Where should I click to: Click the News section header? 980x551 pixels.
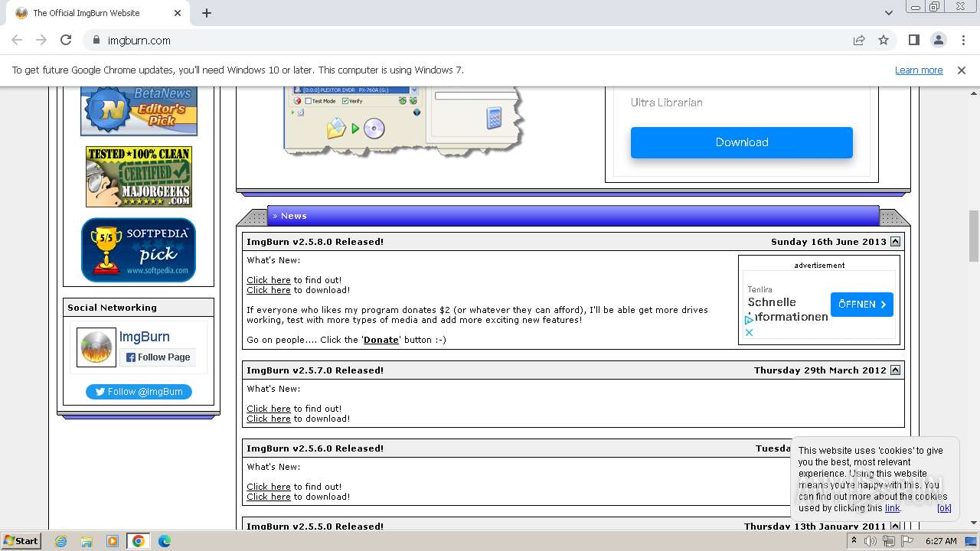tap(573, 216)
